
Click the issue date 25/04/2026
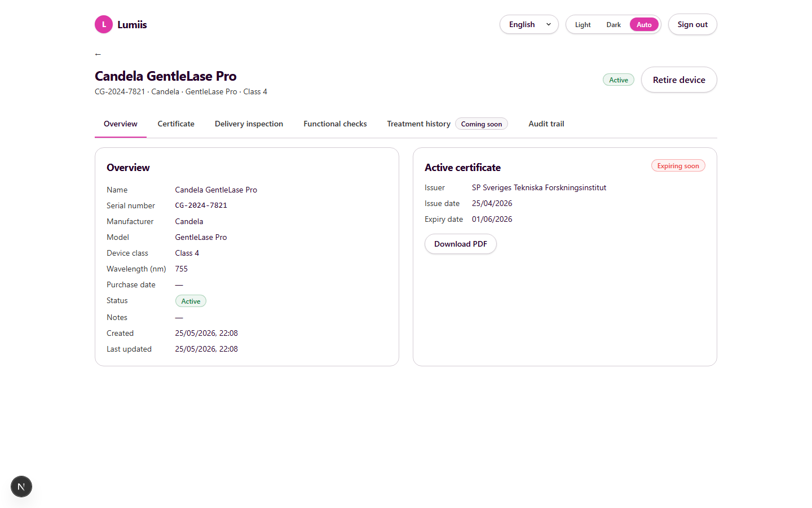point(492,203)
